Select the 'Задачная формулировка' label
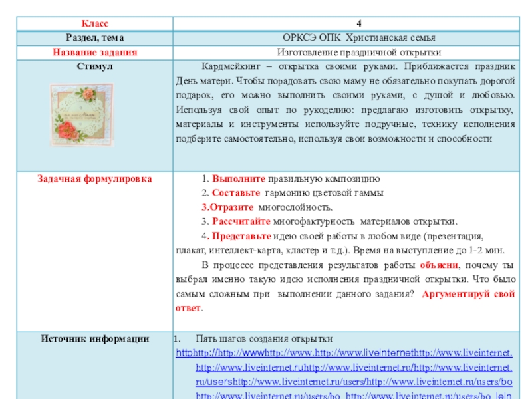Screen dimensions: 532x399 tap(94, 178)
